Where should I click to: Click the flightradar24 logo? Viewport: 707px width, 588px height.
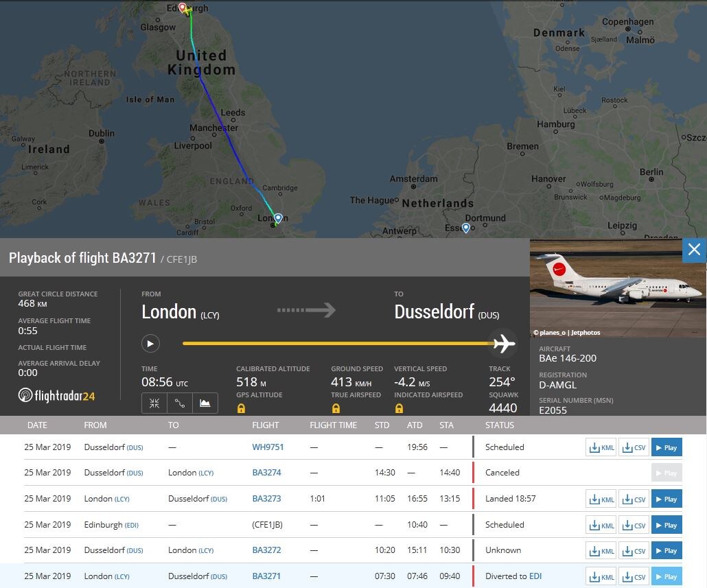[x=56, y=396]
